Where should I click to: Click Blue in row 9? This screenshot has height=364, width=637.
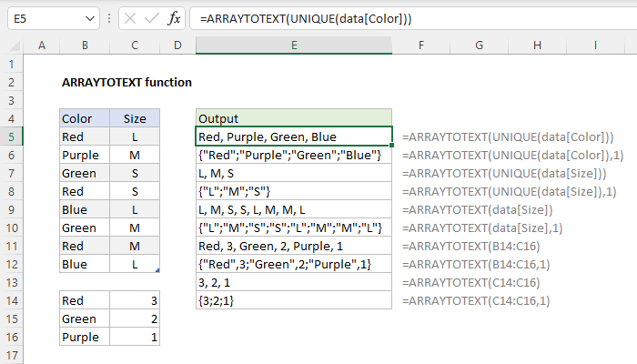point(85,209)
